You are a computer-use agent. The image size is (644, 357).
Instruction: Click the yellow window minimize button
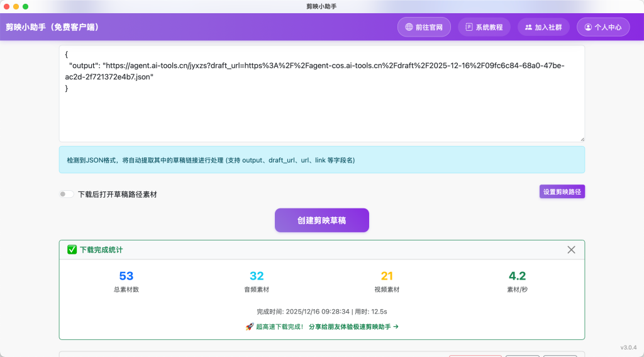[x=16, y=6]
